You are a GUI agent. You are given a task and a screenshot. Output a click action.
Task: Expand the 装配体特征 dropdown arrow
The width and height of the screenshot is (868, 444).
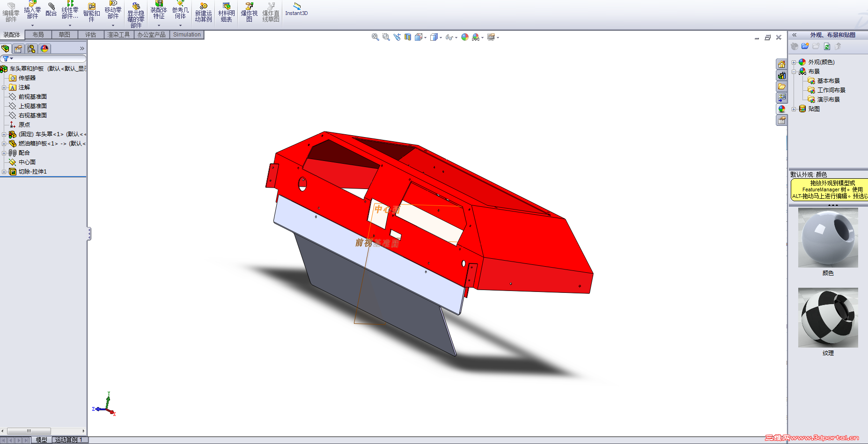159,26
